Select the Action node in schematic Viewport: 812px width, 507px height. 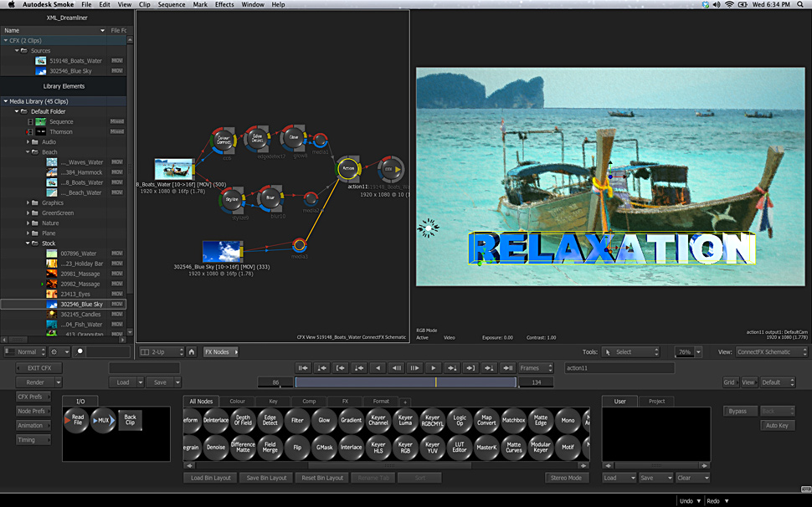click(x=348, y=169)
